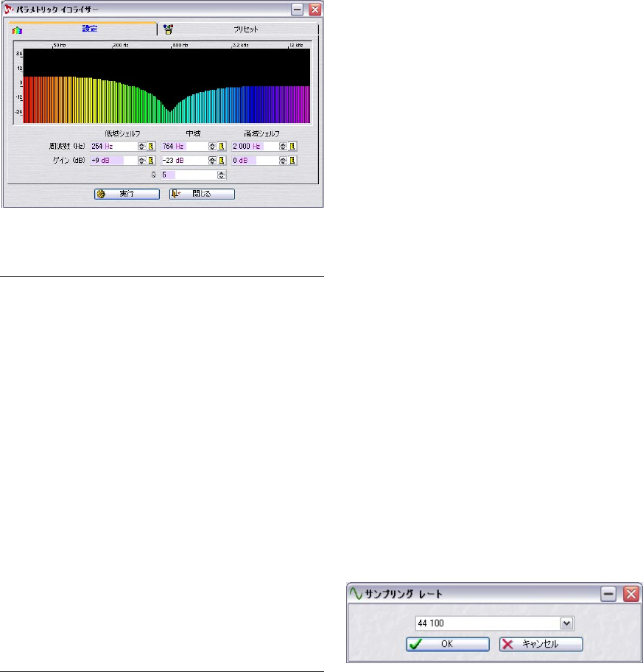Open yellow slider icon beside 0 dB
This screenshot has height=672, width=643.
[x=292, y=161]
